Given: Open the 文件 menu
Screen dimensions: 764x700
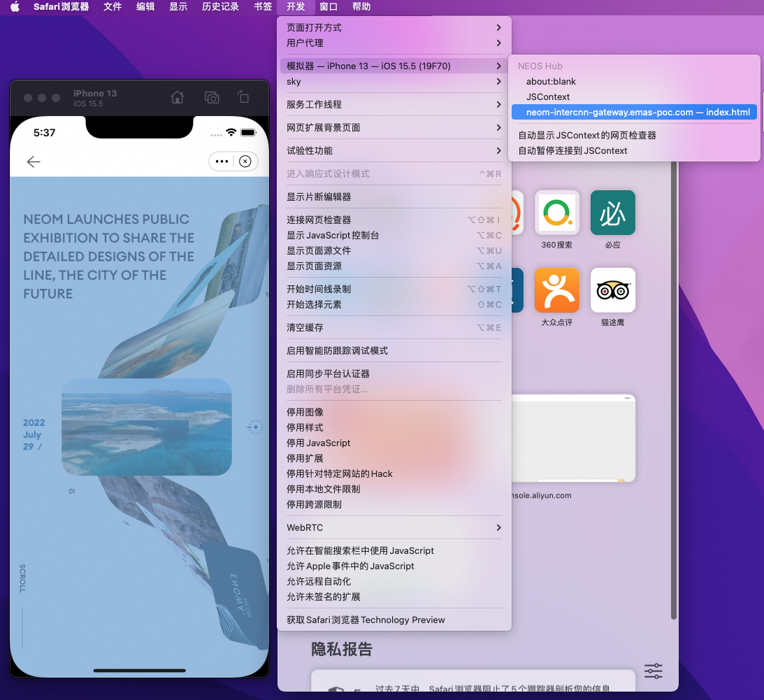Looking at the screenshot, I should click(113, 7).
